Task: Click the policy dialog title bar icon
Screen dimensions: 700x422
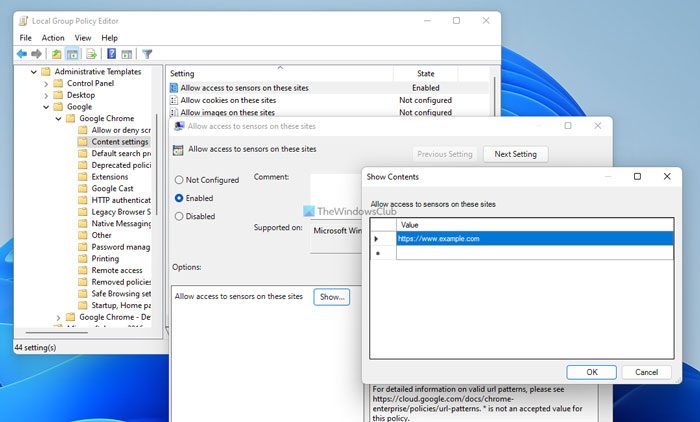Action: pos(179,126)
